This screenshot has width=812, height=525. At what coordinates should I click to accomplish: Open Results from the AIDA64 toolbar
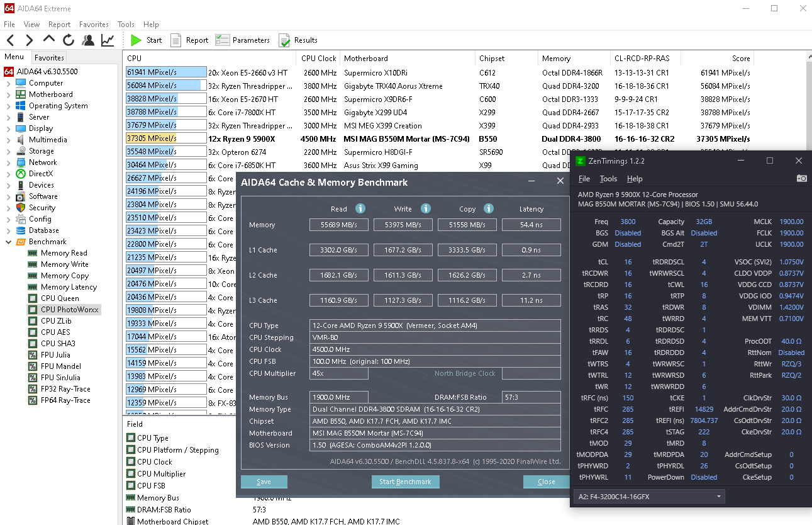298,40
